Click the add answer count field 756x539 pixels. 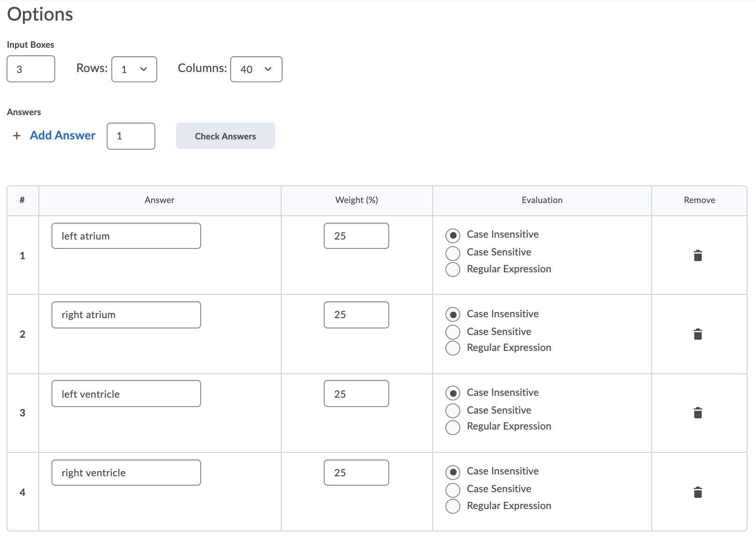pyautogui.click(x=131, y=136)
